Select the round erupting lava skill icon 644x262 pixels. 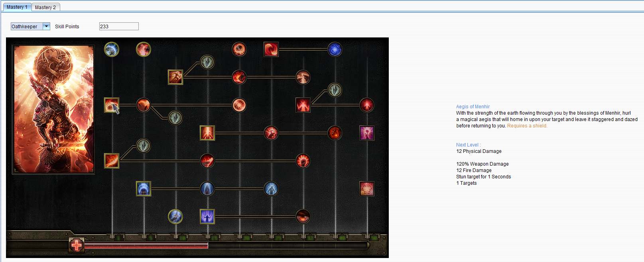pos(239,77)
